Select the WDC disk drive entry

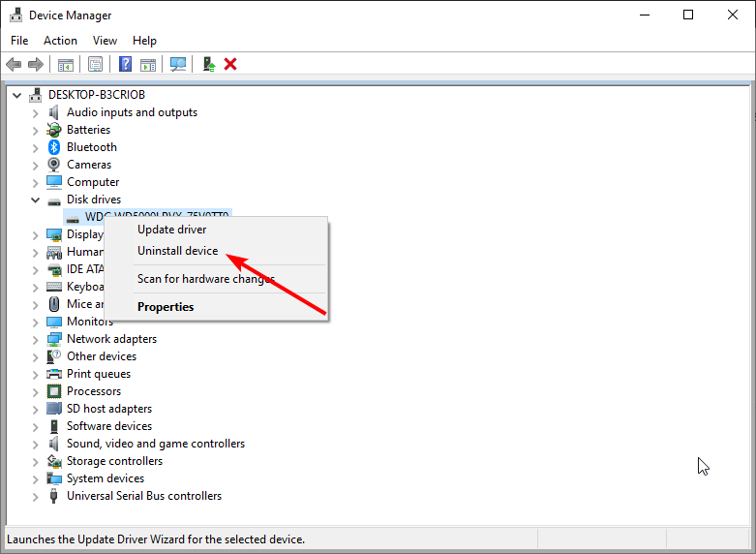(147, 216)
